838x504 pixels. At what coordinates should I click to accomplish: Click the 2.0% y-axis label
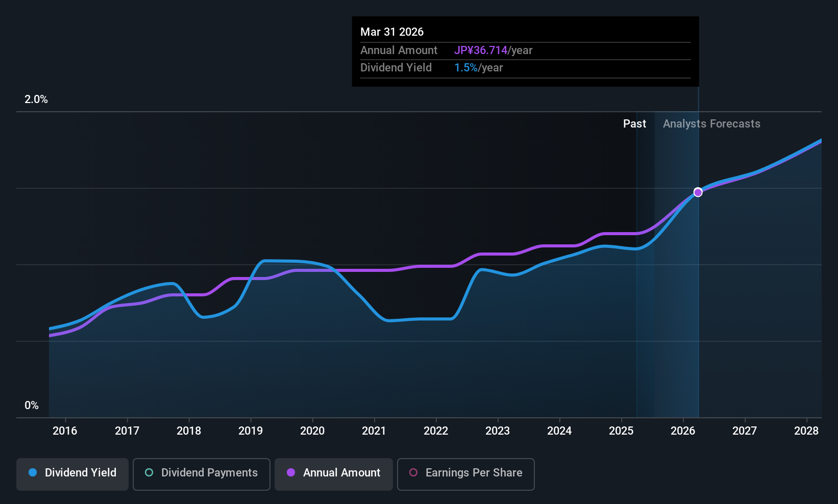click(x=36, y=99)
